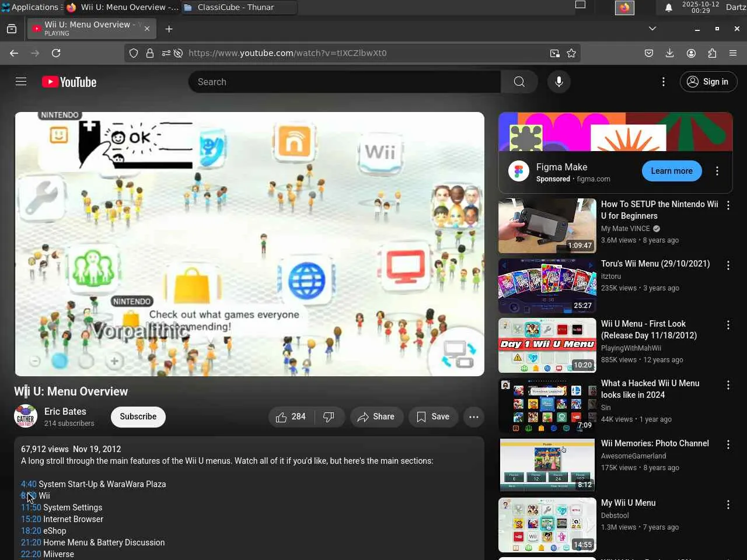Show site security padlock info
The image size is (747, 560).
tap(150, 53)
